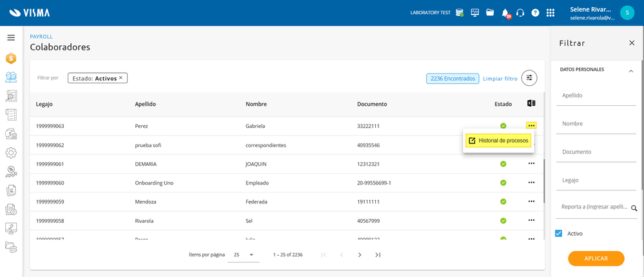Click the Apellido column header
Screen dimensions: 644x277
(146, 104)
